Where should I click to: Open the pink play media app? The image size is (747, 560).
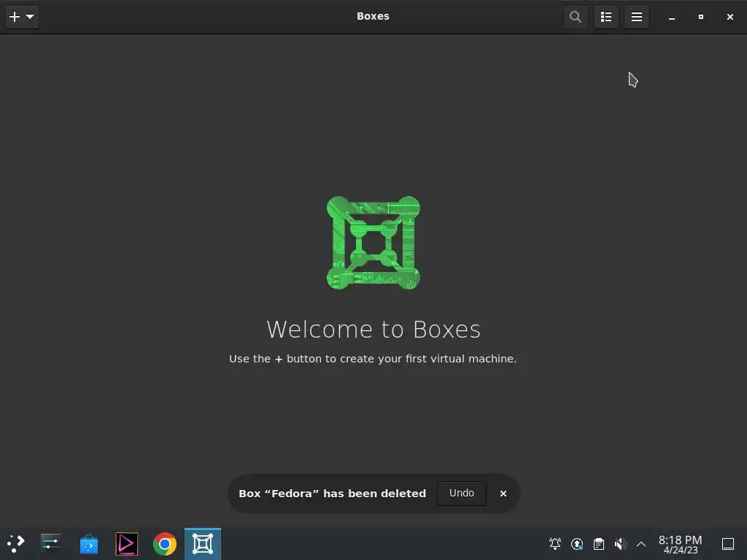click(x=127, y=543)
